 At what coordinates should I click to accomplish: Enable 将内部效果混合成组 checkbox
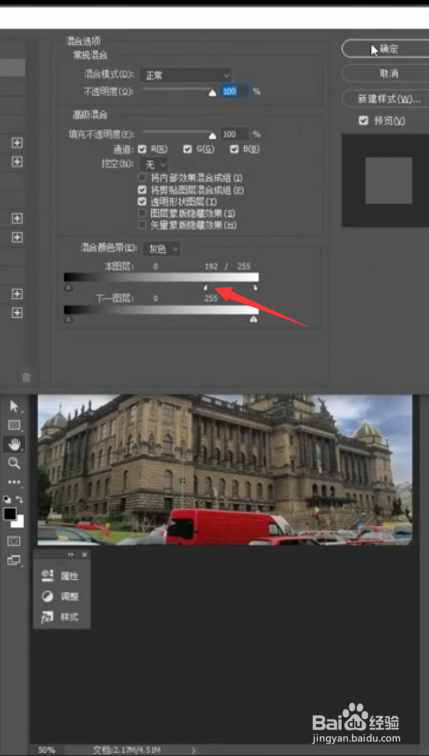tap(142, 178)
